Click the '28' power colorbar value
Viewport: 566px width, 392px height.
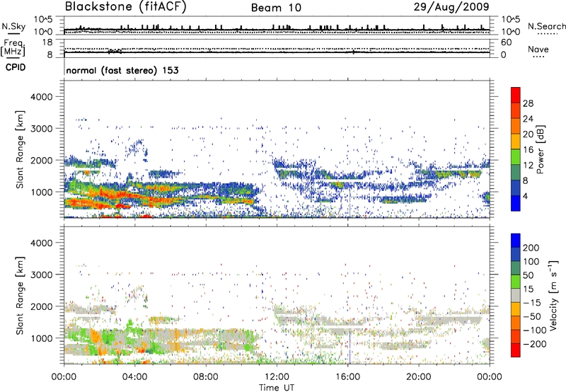coord(528,103)
